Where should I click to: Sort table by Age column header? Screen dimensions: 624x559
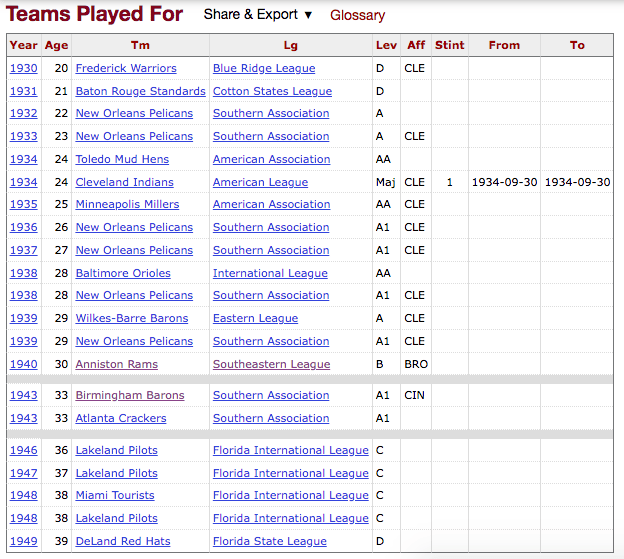pyautogui.click(x=56, y=45)
